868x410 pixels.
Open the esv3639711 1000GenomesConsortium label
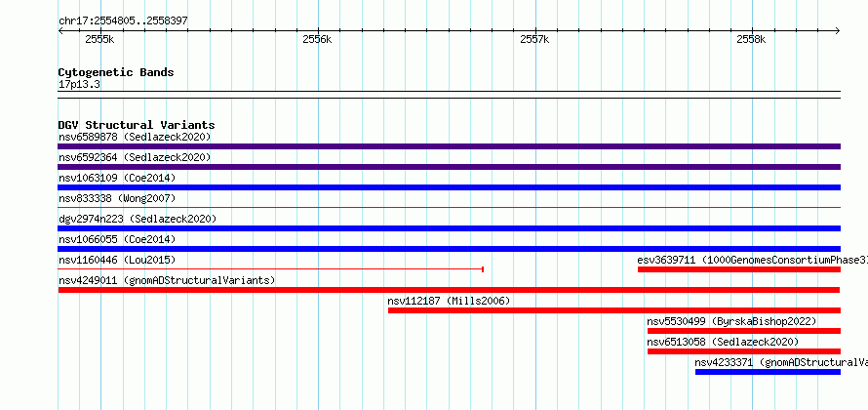coord(752,260)
